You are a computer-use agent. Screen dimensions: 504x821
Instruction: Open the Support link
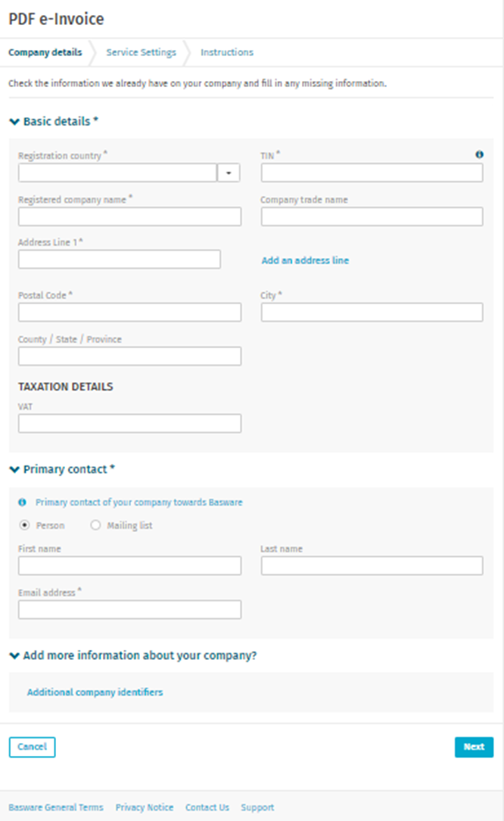[257, 807]
